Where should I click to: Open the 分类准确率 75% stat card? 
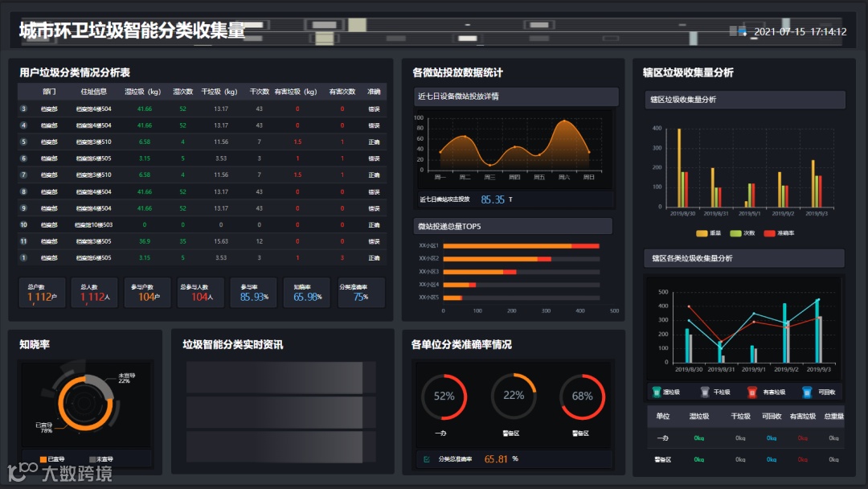point(361,293)
